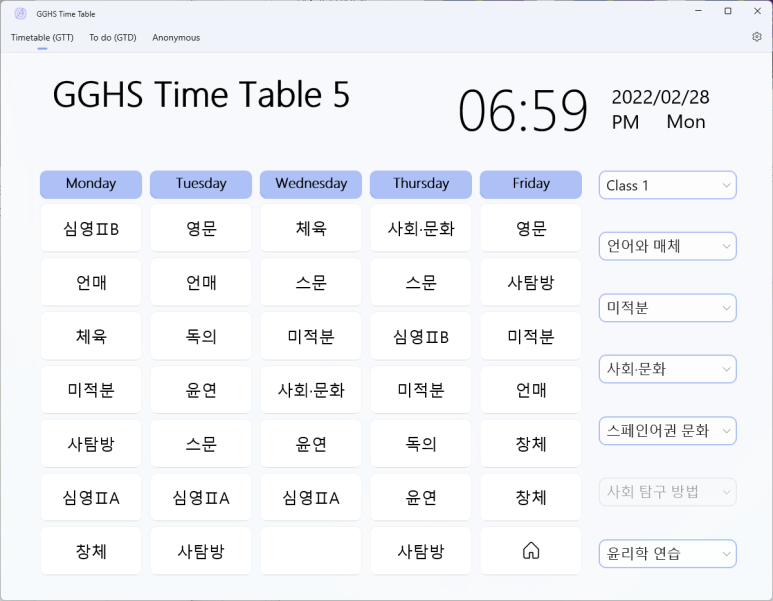Switch to the Timetable (GTT) tab
Image resolution: width=773 pixels, height=601 pixels.
pyautogui.click(x=42, y=37)
